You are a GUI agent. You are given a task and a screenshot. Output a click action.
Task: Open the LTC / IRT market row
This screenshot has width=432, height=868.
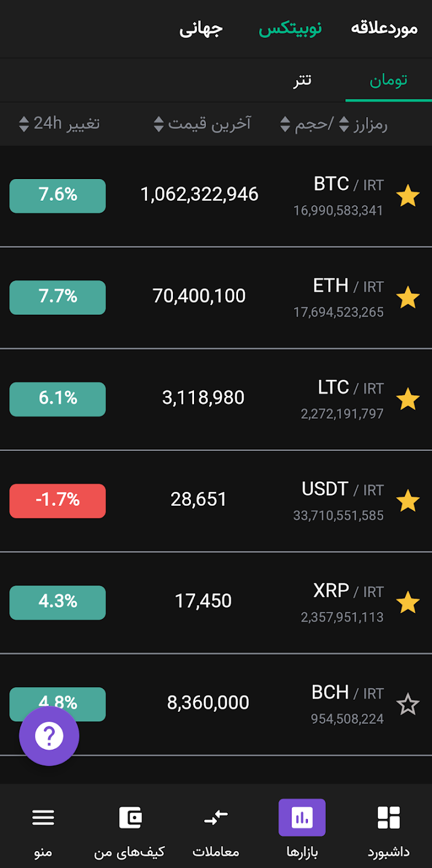click(x=216, y=399)
